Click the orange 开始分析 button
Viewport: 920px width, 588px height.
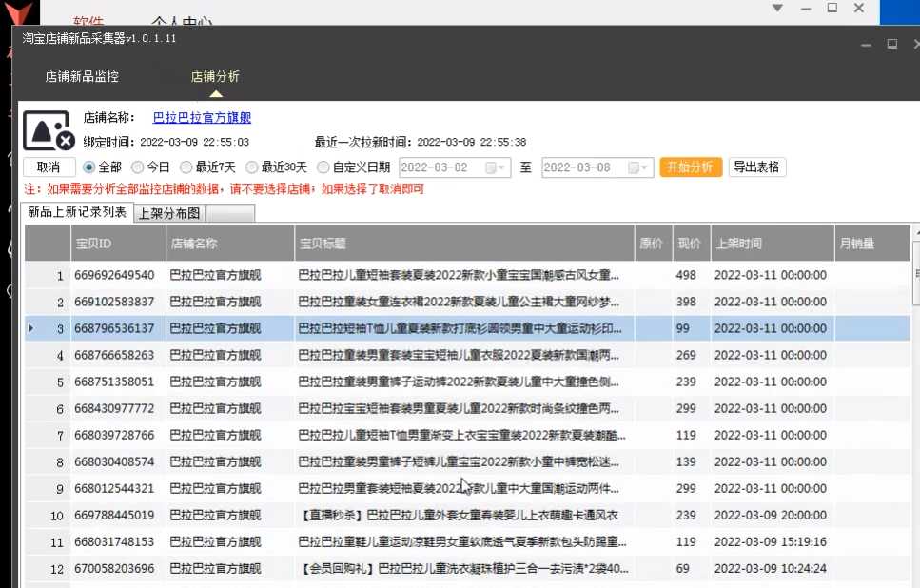coord(691,167)
